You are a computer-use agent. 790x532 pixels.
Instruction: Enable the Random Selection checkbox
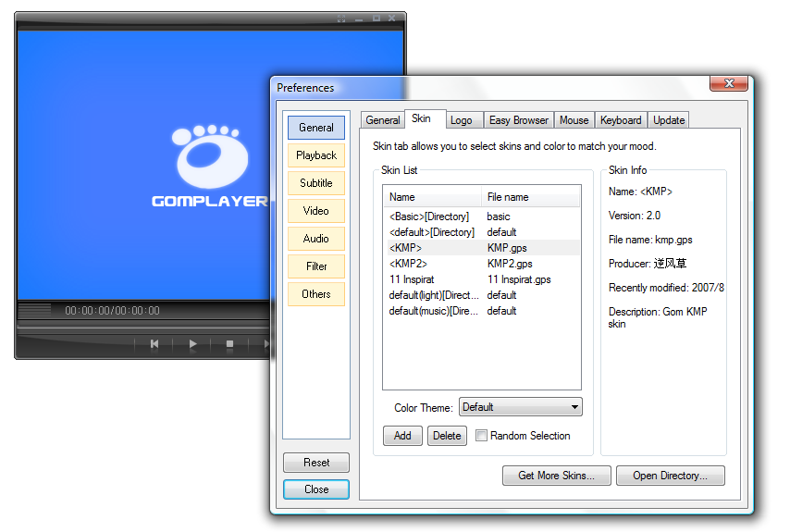point(482,435)
